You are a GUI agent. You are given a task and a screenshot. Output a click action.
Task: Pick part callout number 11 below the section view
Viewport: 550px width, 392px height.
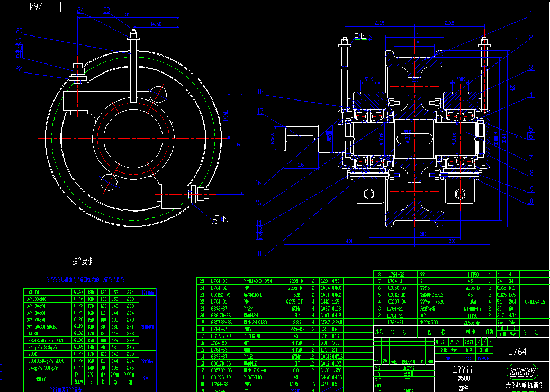[259, 254]
